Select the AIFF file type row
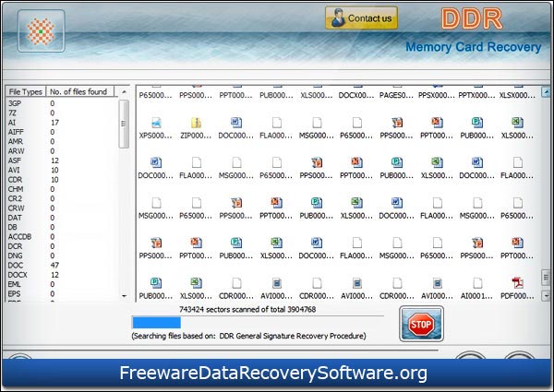Image resolution: width=554 pixels, height=392 pixels. point(62,132)
